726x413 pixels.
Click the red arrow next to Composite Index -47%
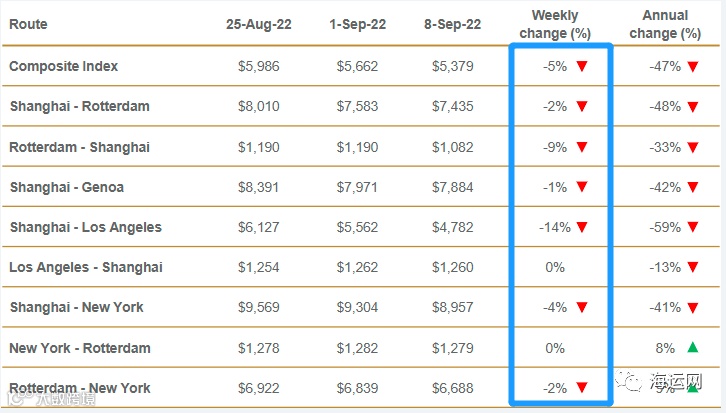click(692, 66)
